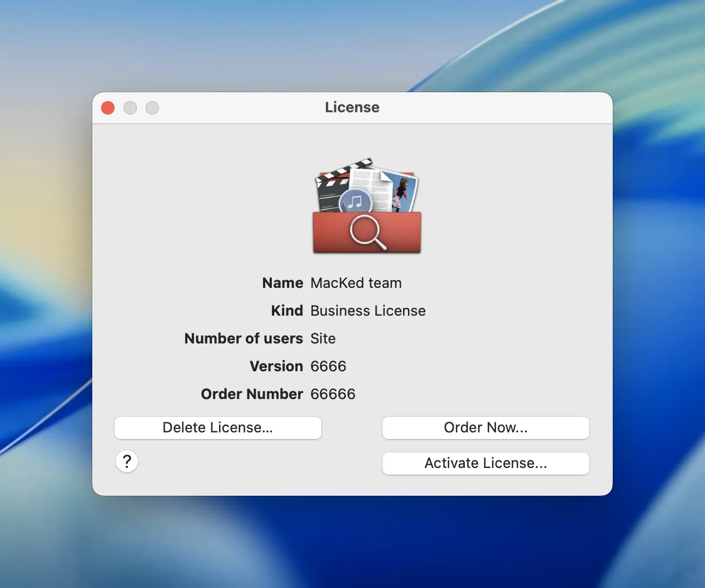Close the License window
705x588 pixels.
click(108, 108)
